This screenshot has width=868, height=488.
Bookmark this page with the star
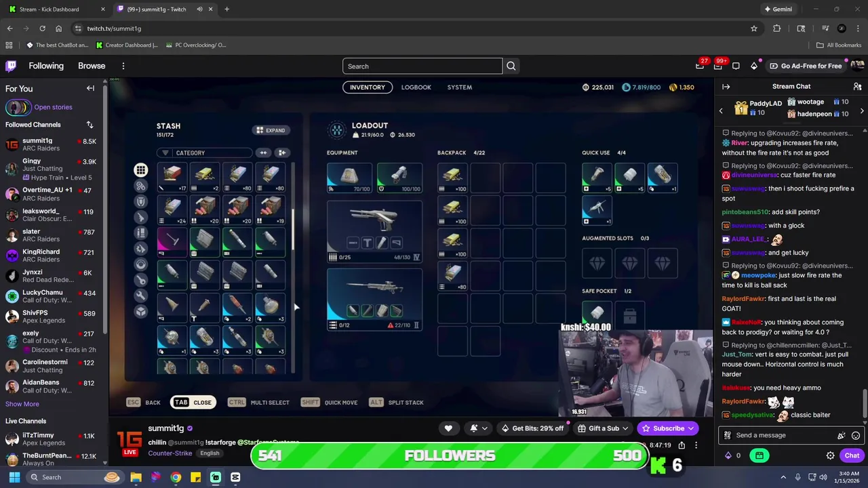point(753,28)
